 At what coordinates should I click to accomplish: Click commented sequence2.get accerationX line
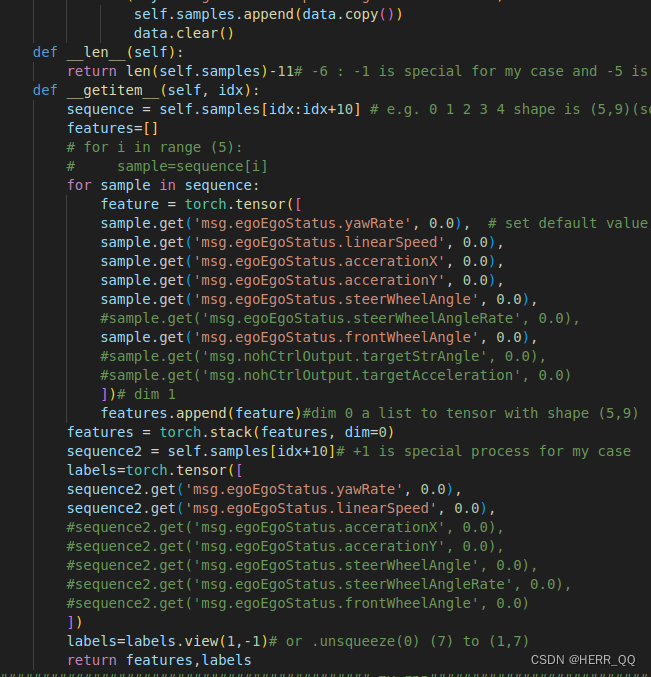pyautogui.click(x=285, y=527)
